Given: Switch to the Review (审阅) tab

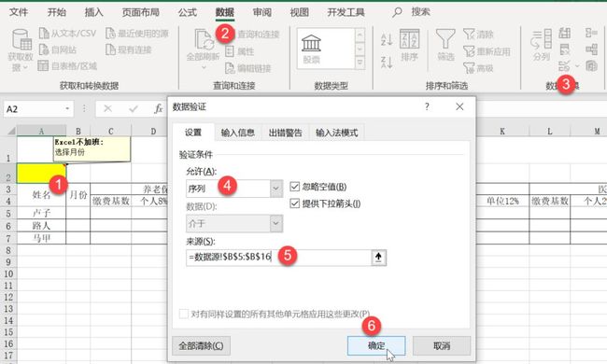Looking at the screenshot, I should tap(262, 12).
